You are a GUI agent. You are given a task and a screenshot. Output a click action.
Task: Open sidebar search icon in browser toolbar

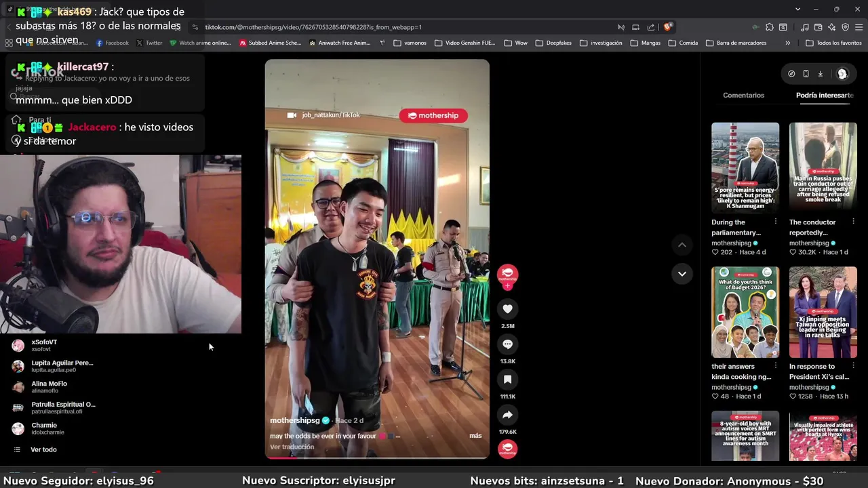tap(783, 27)
